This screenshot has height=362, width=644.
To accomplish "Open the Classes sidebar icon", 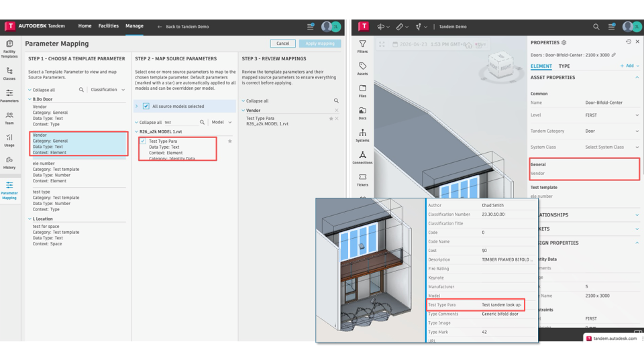I will [9, 74].
